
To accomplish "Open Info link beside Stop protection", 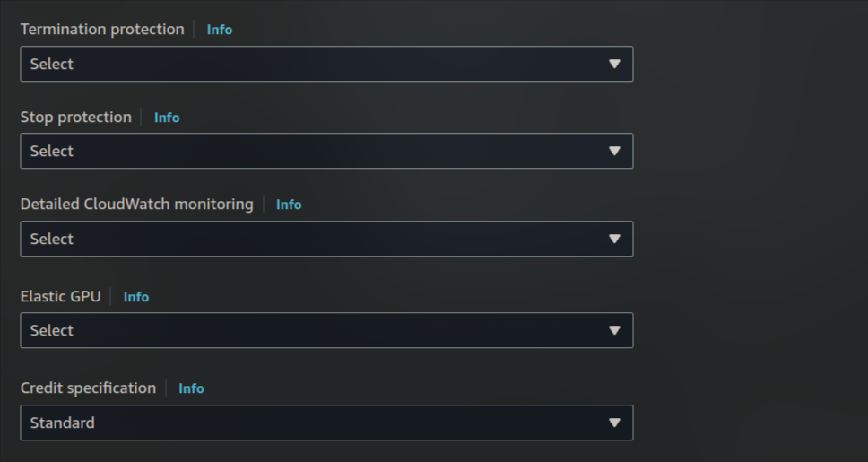I will click(166, 118).
